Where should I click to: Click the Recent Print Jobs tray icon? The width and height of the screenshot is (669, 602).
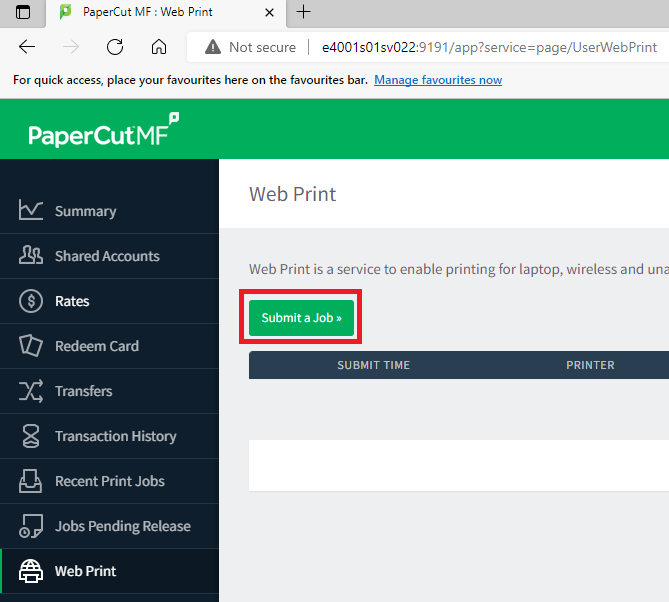[31, 481]
